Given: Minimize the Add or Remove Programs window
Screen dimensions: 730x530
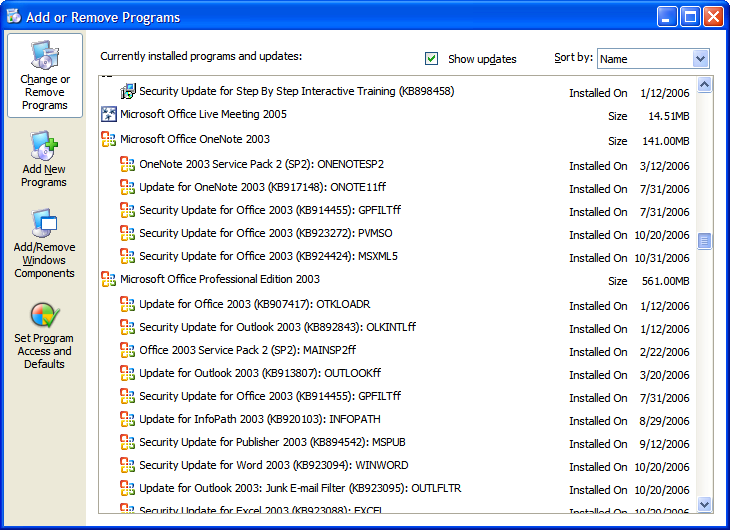Looking at the screenshot, I should (x=667, y=17).
